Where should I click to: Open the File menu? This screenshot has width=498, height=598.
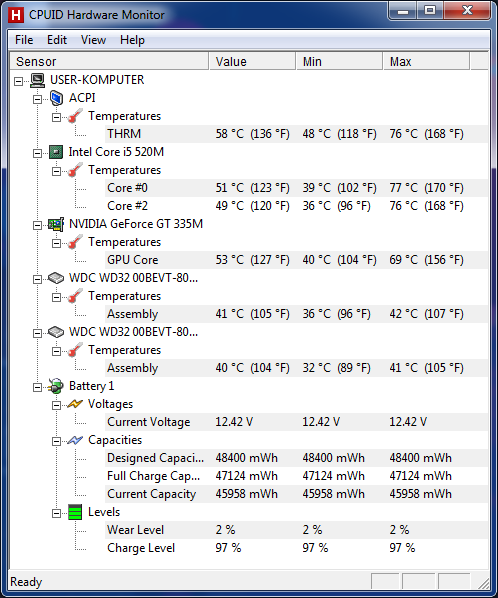(x=24, y=40)
